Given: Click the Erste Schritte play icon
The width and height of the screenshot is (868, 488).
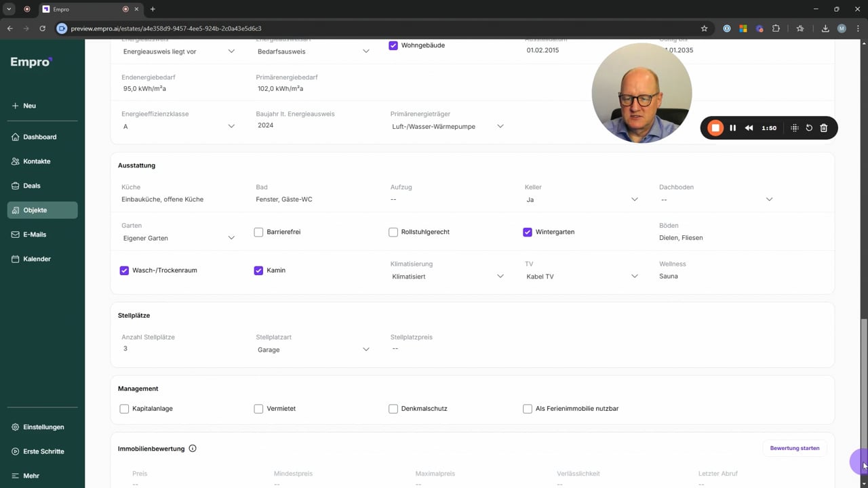Looking at the screenshot, I should [x=16, y=451].
